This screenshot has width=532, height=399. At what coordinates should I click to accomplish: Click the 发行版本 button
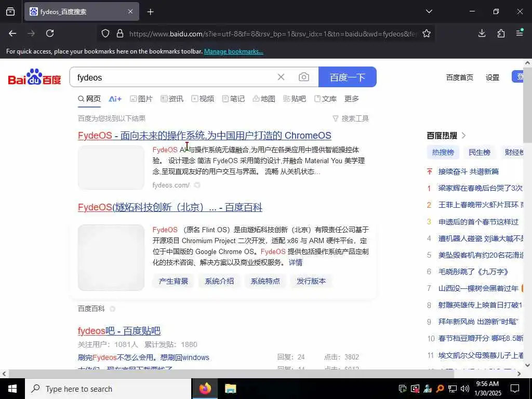tap(311, 281)
